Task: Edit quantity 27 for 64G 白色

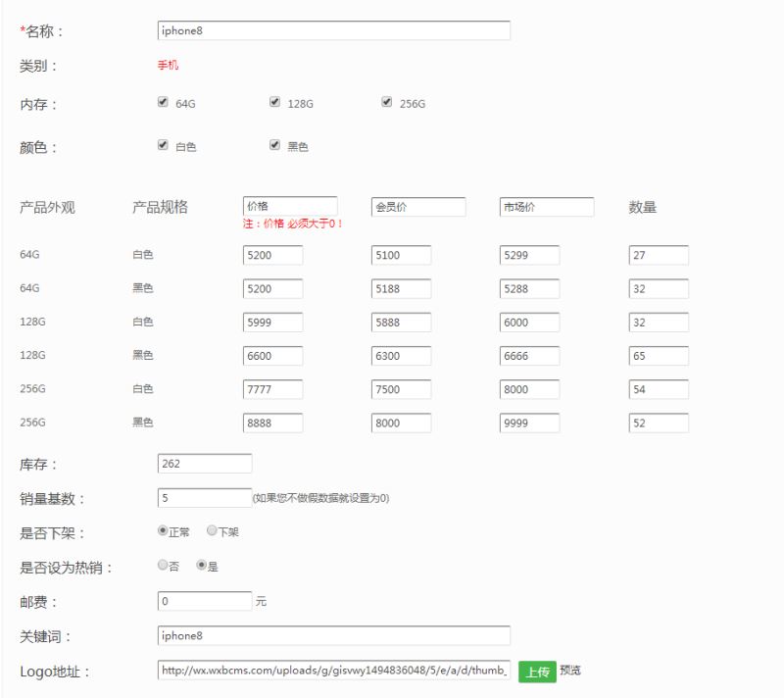Action: coord(659,255)
